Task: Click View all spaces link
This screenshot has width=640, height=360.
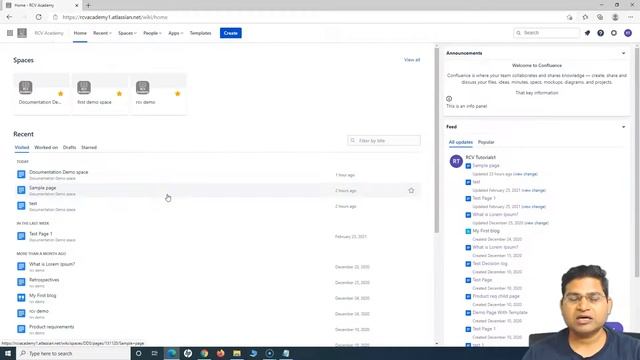Action: (412, 60)
